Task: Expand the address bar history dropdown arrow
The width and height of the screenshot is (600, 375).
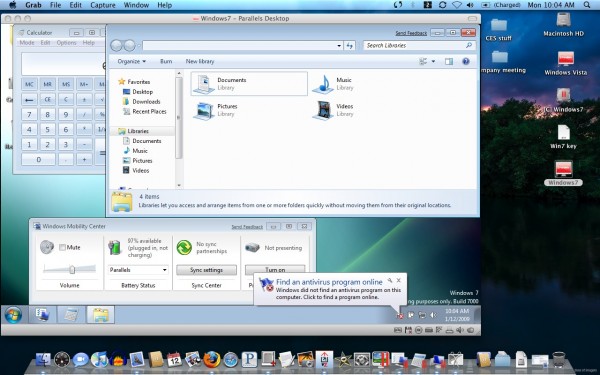Action: tap(339, 46)
